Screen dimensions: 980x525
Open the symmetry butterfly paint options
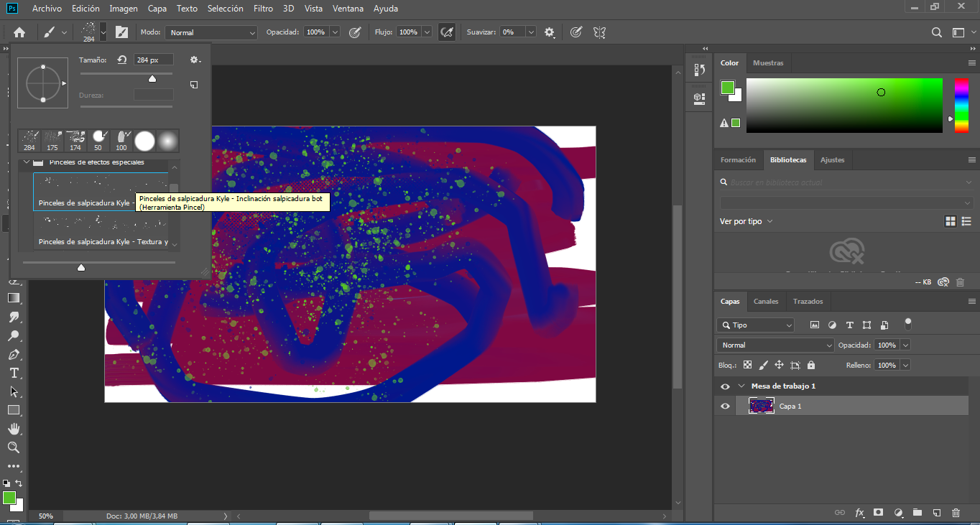tap(599, 32)
